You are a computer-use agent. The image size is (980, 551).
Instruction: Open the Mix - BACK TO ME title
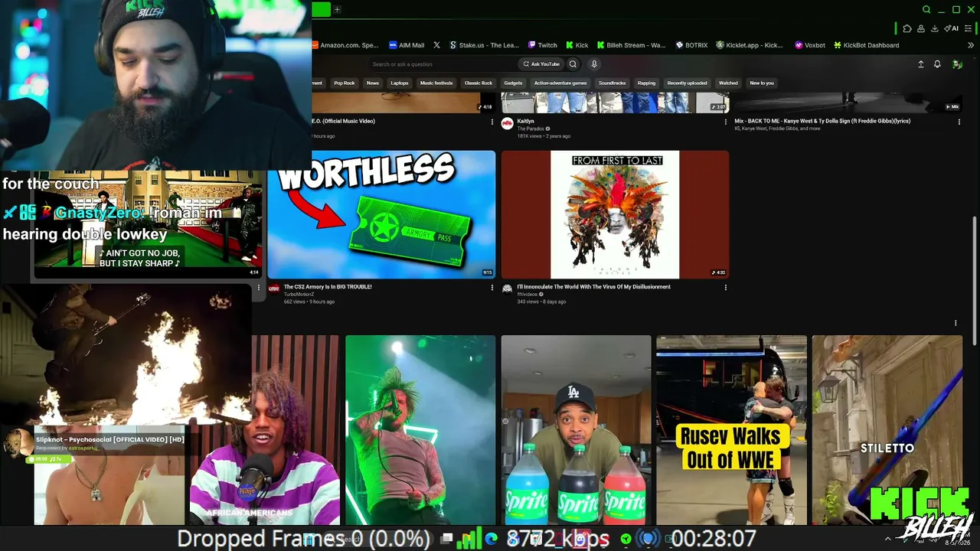(822, 121)
